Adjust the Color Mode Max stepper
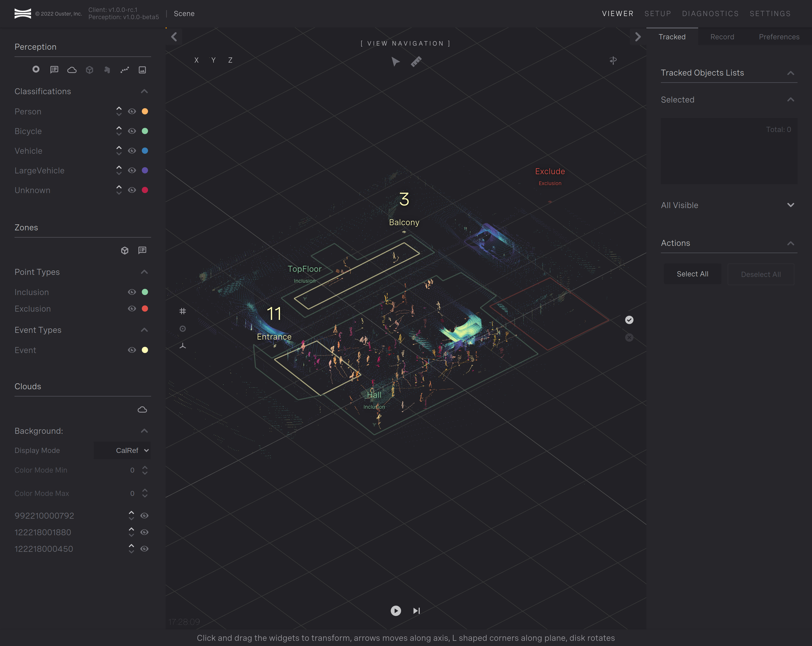812x646 pixels. click(x=145, y=494)
